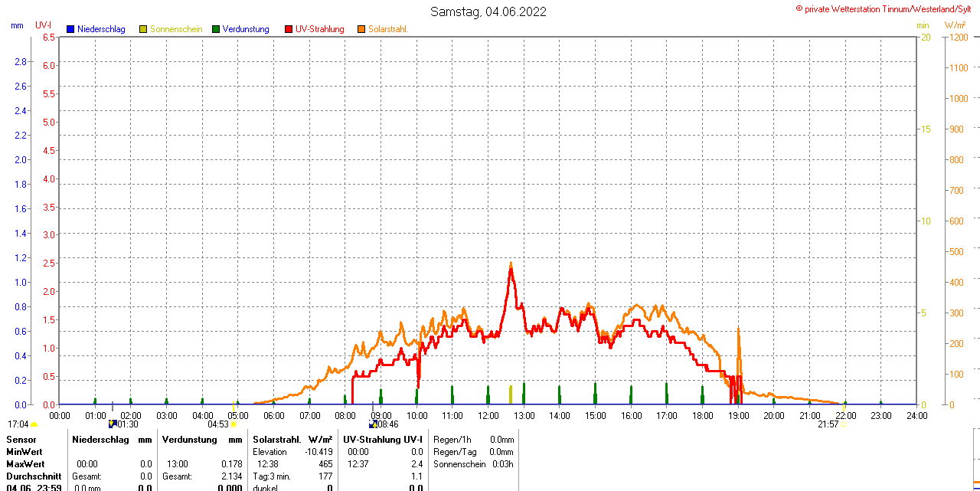980x491 pixels.
Task: Click the yellow Sonnenschein legend square
Action: click(143, 29)
